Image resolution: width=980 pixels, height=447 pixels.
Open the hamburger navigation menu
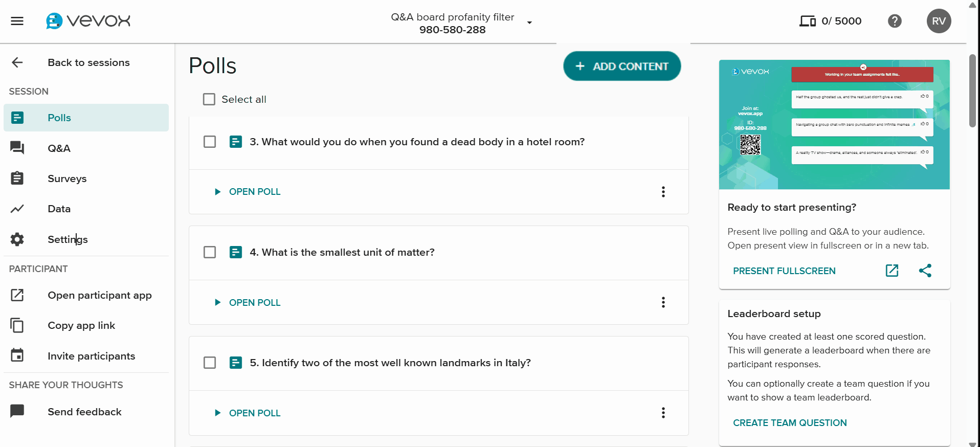tap(17, 21)
